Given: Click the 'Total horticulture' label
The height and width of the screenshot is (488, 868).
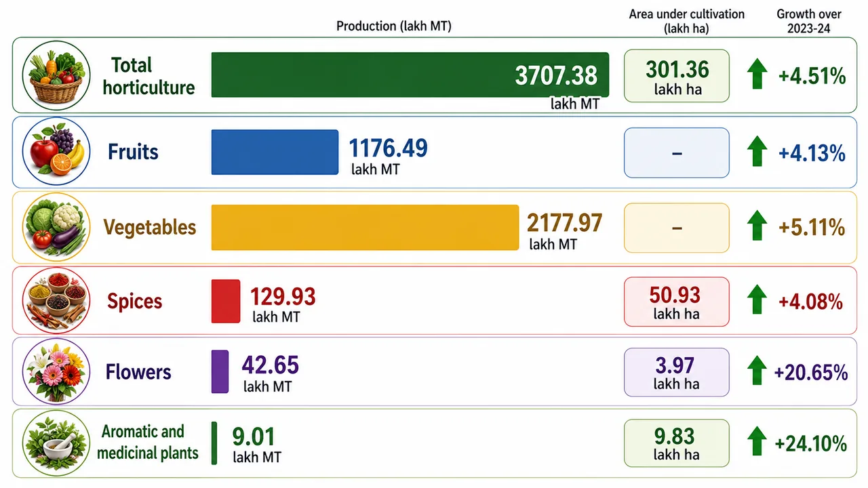Looking at the screenshot, I should pyautogui.click(x=149, y=76).
